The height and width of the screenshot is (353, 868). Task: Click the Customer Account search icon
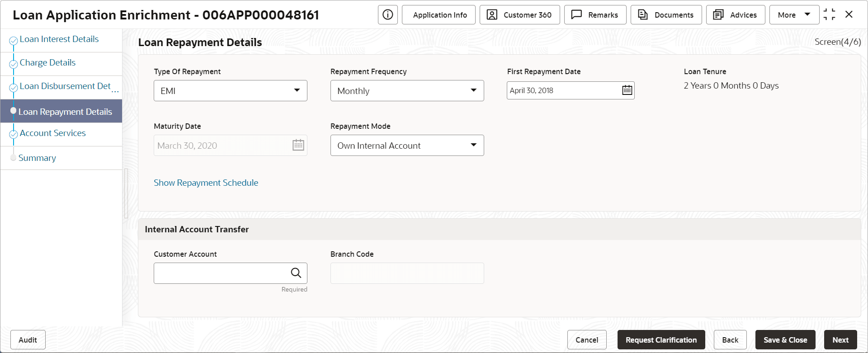click(x=296, y=273)
